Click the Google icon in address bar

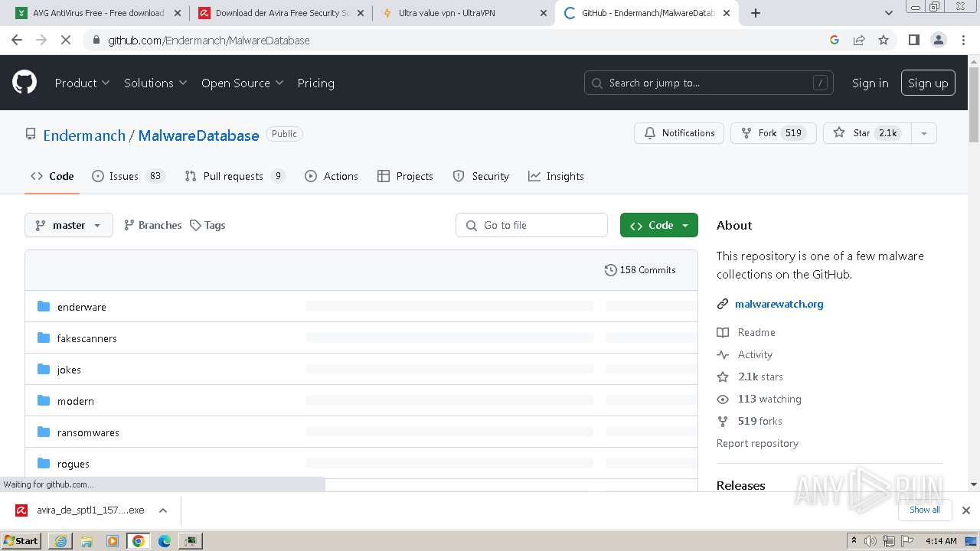835,40
